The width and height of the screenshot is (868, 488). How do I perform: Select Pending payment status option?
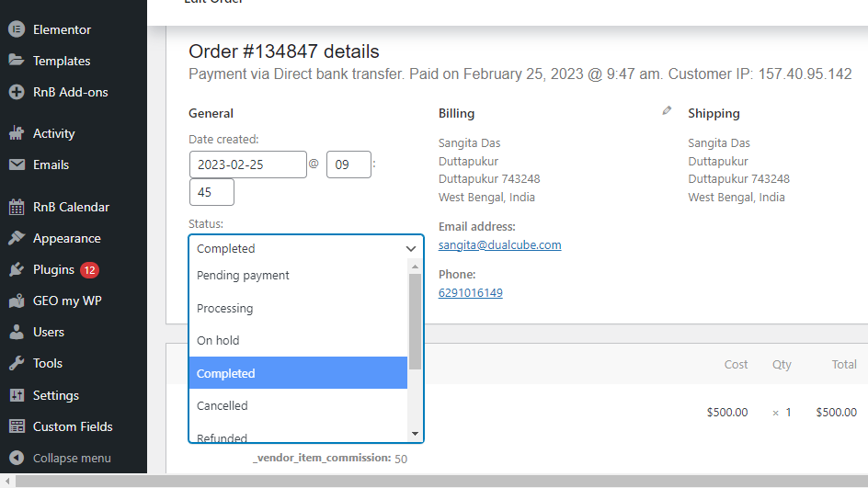pos(243,276)
